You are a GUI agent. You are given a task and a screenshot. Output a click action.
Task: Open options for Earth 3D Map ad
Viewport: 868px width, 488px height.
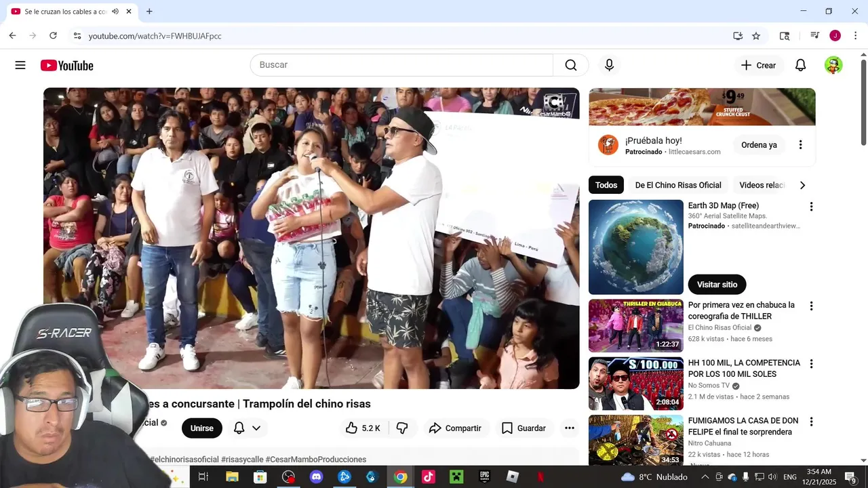(811, 207)
